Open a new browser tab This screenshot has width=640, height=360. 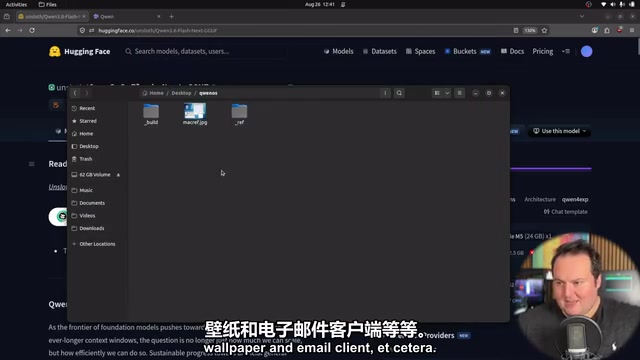point(171,16)
